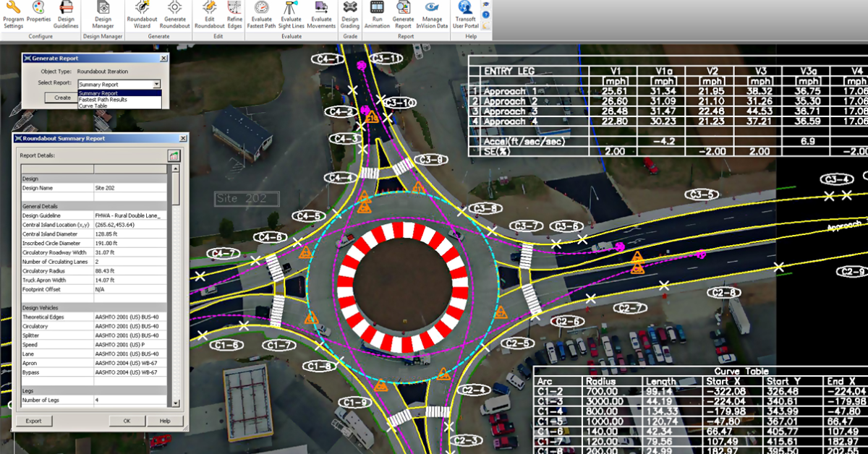Confirm the Summary Report with OK

(x=127, y=421)
